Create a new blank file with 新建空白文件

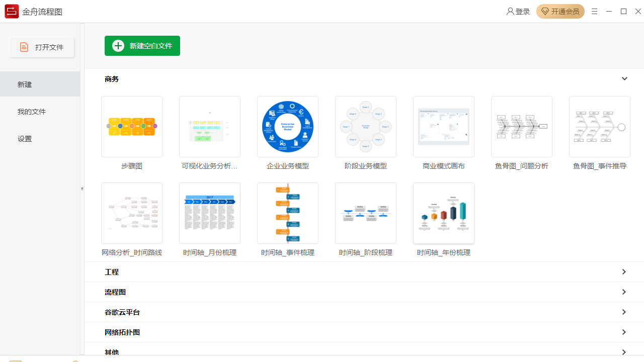tap(142, 46)
